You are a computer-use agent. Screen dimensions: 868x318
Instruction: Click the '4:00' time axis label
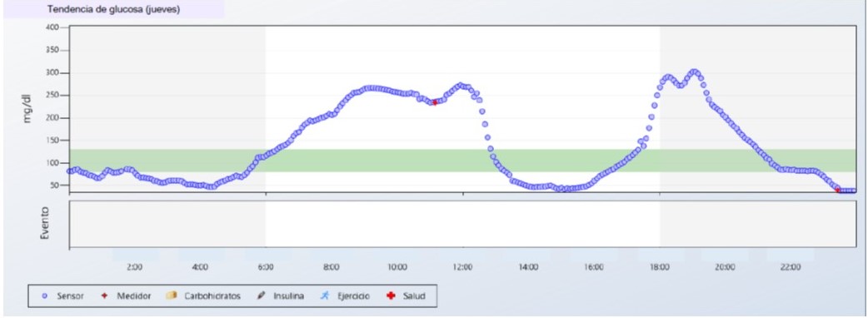[200, 267]
